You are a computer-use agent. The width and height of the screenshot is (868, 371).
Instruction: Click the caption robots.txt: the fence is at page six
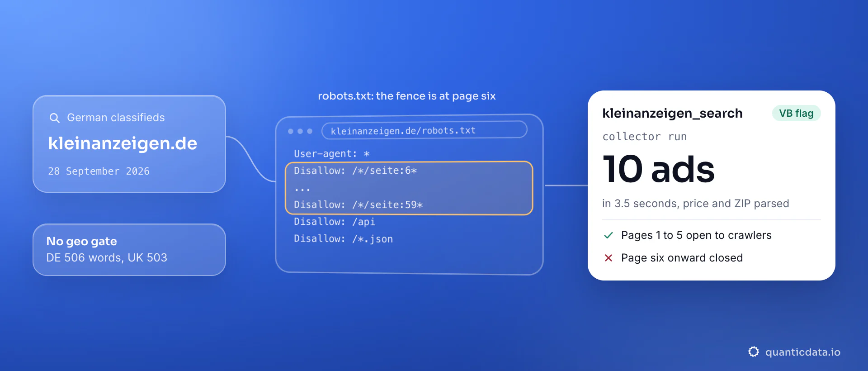(407, 96)
